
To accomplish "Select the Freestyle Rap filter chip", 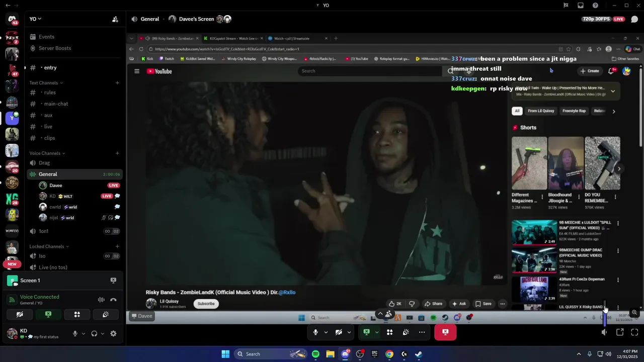I will (x=574, y=111).
